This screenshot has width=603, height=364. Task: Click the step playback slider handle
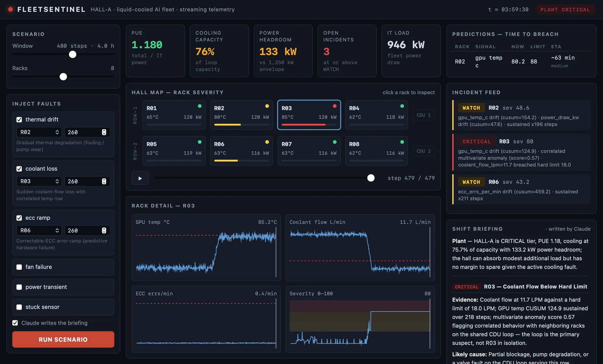371,178
